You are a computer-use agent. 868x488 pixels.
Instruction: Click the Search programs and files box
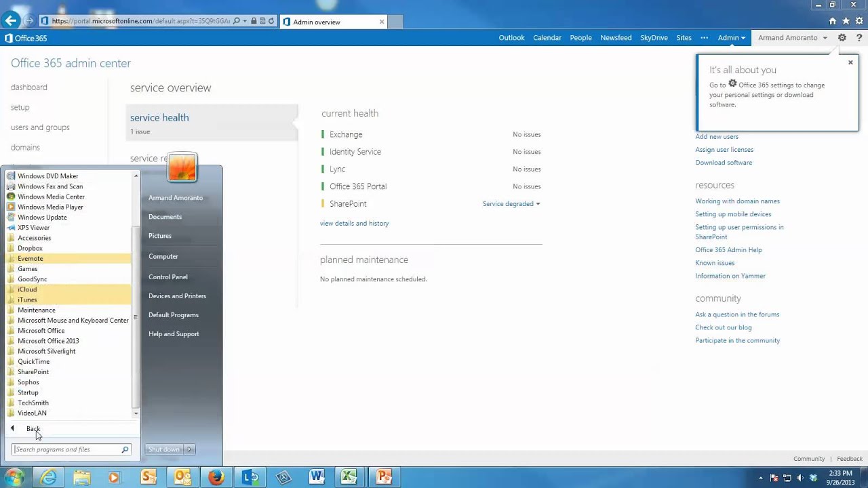tap(71, 449)
